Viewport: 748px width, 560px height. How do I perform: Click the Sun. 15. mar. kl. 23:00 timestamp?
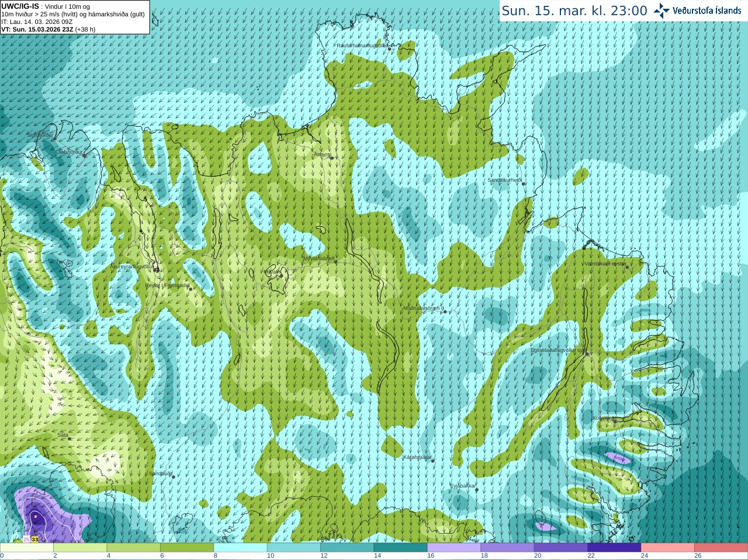click(574, 11)
